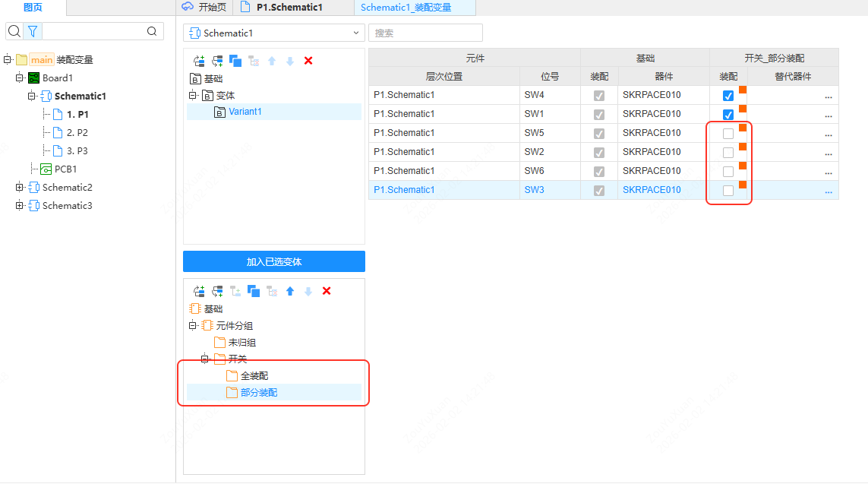
Task: Duplicate Variant1 using the copy icon
Action: 235,60
